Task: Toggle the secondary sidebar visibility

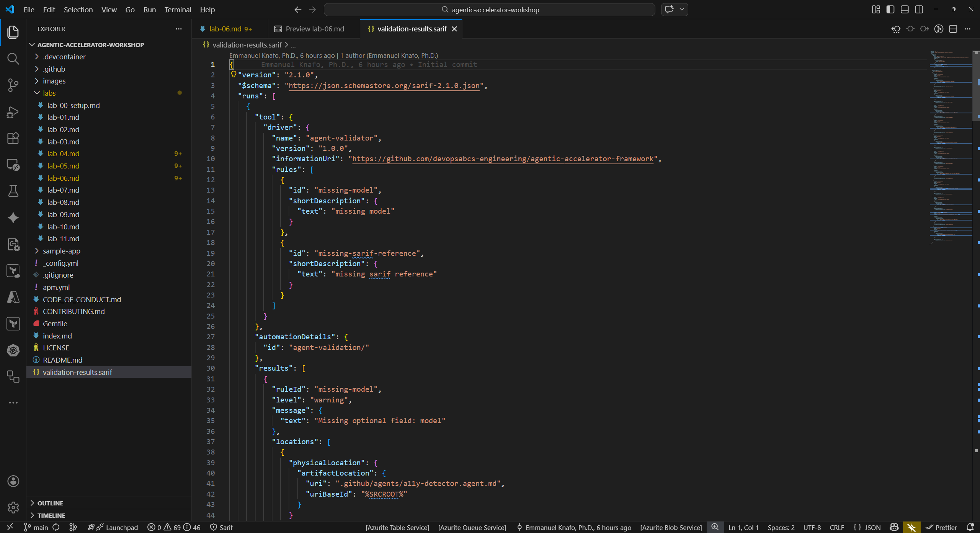Action: [x=919, y=9]
